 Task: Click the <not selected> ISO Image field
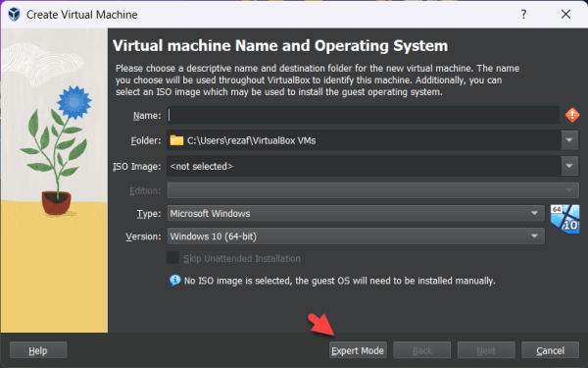point(364,166)
